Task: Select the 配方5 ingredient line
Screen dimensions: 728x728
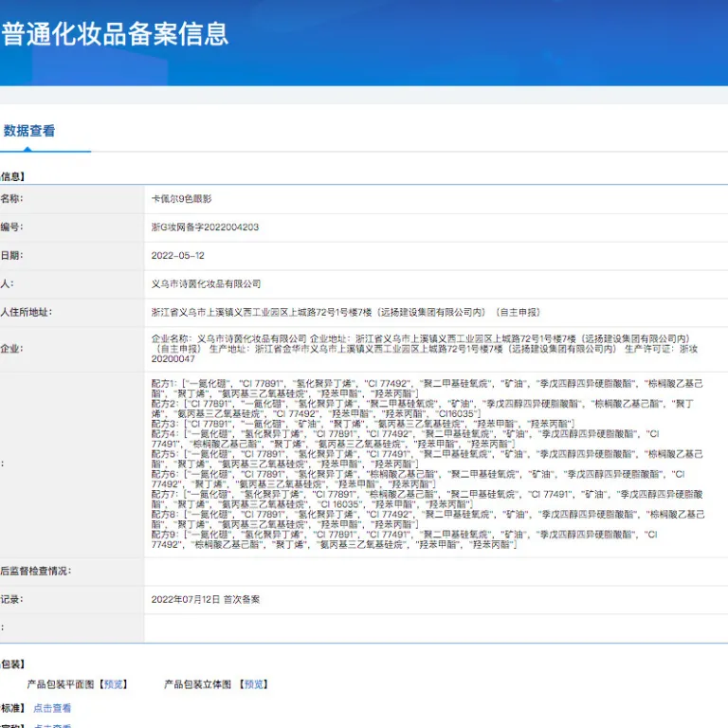Action: pyautogui.click(x=428, y=459)
